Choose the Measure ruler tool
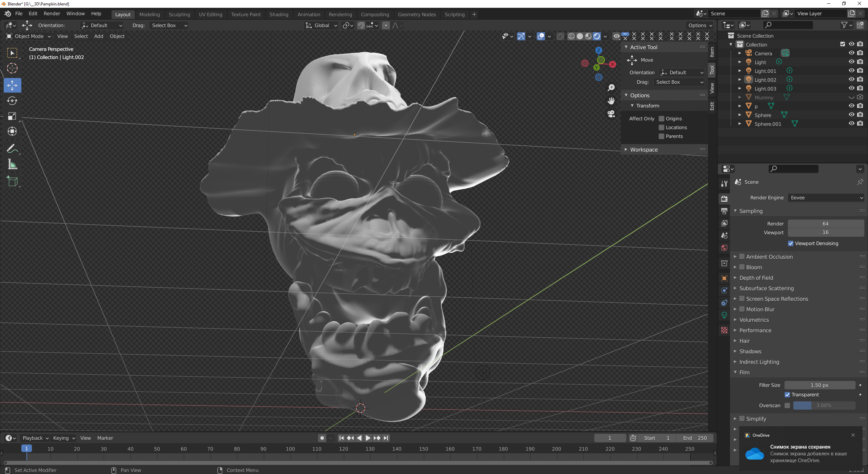This screenshot has width=868, height=474. click(12, 164)
